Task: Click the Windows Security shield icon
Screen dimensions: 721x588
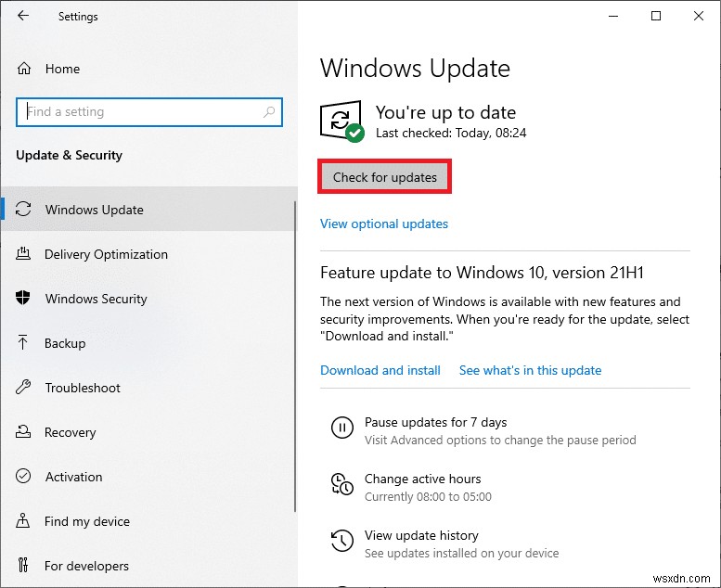Action: 24,299
